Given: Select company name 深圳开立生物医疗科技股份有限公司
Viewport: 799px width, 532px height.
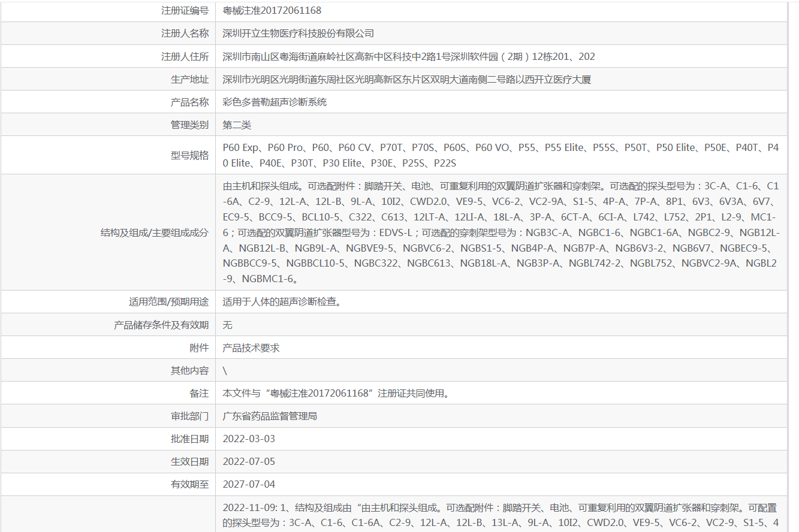Looking at the screenshot, I should (299, 34).
